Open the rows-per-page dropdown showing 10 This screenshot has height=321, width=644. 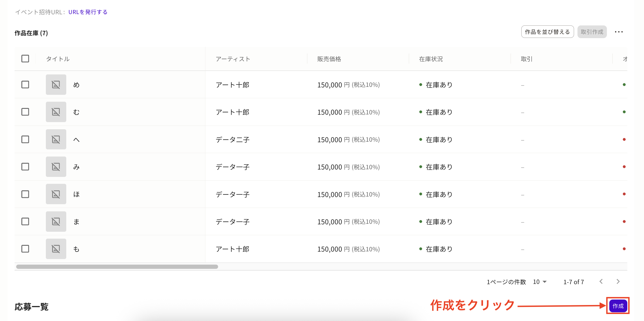pos(540,282)
